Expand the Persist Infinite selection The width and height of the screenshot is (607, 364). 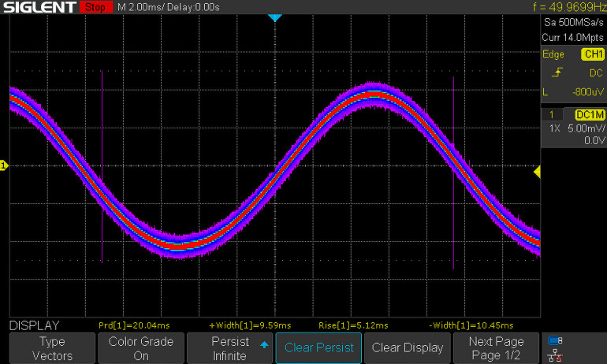coord(230,347)
